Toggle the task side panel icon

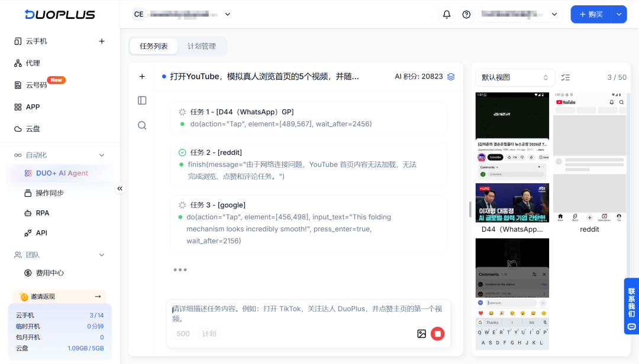point(142,100)
